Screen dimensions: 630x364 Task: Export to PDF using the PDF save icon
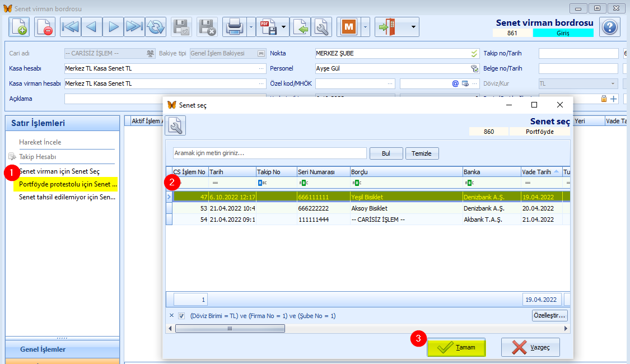268,27
